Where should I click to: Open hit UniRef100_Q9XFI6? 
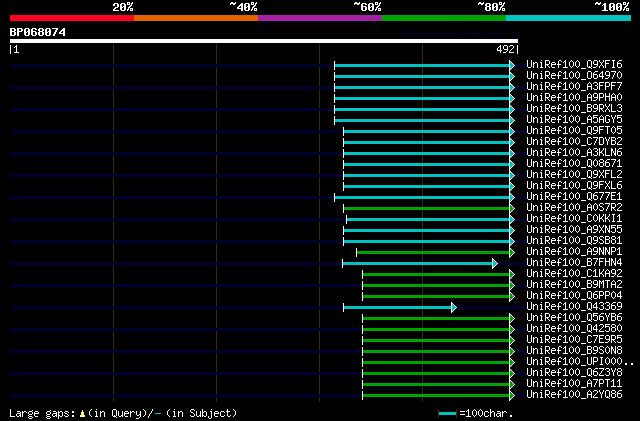(x=574, y=65)
